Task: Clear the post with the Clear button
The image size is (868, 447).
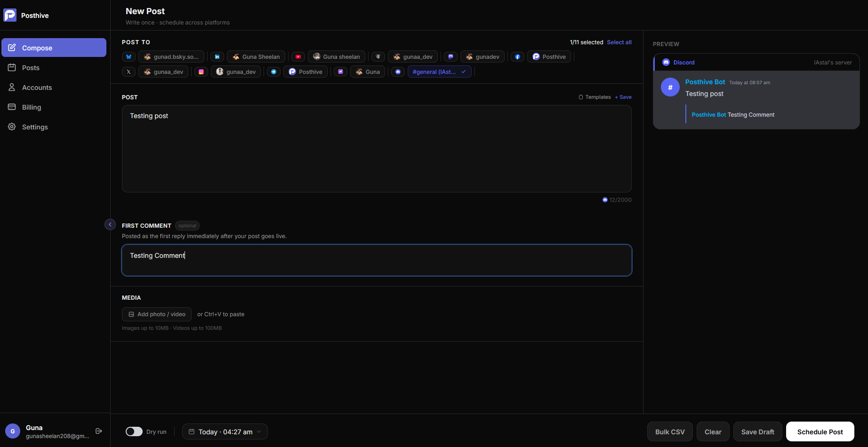Action: click(x=713, y=431)
